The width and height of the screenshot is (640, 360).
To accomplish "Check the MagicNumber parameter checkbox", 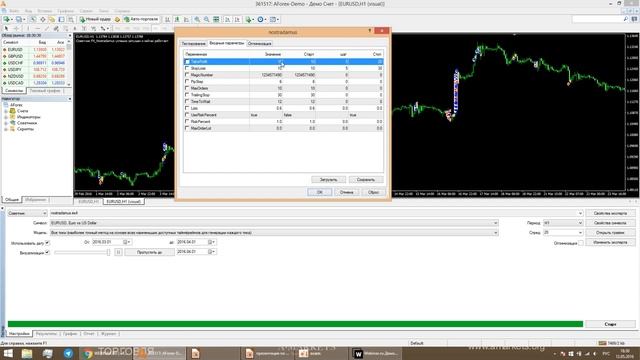I will [187, 75].
